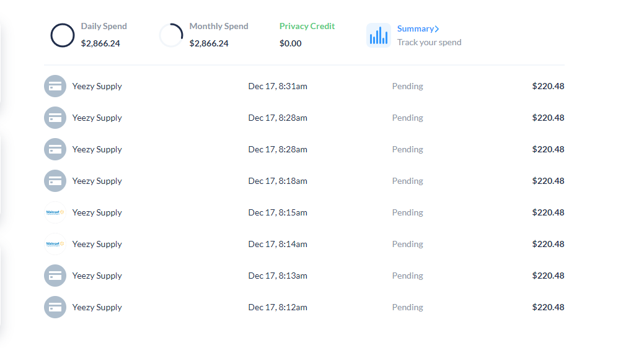Click the Privacy Credit label
This screenshot has width=644, height=348.
[307, 26]
